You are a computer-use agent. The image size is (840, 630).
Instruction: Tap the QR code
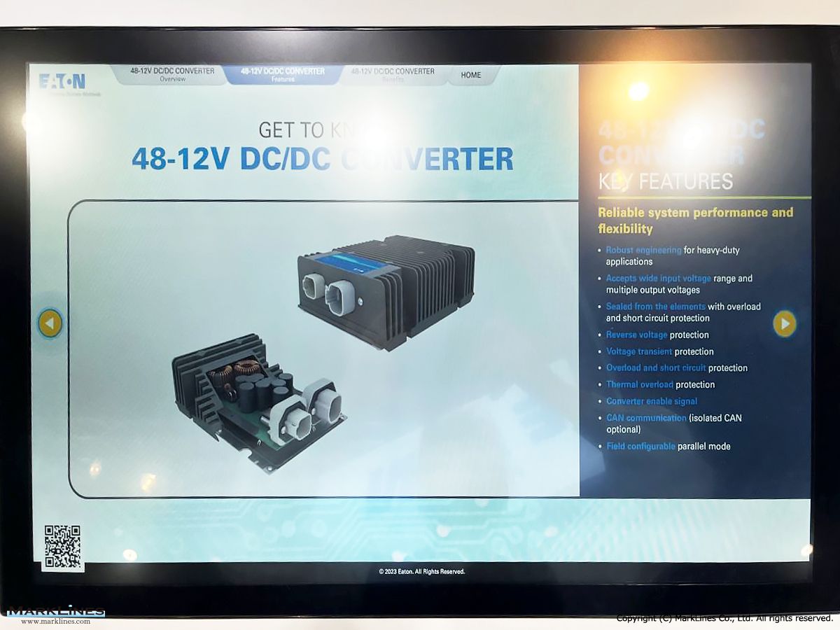click(x=63, y=547)
